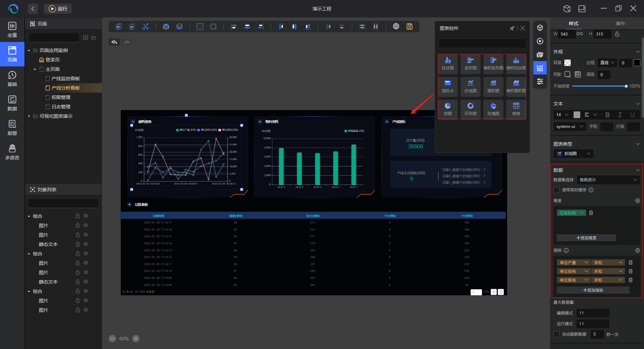Lock the first 组合 object
This screenshot has width=644, height=349.
tap(77, 216)
